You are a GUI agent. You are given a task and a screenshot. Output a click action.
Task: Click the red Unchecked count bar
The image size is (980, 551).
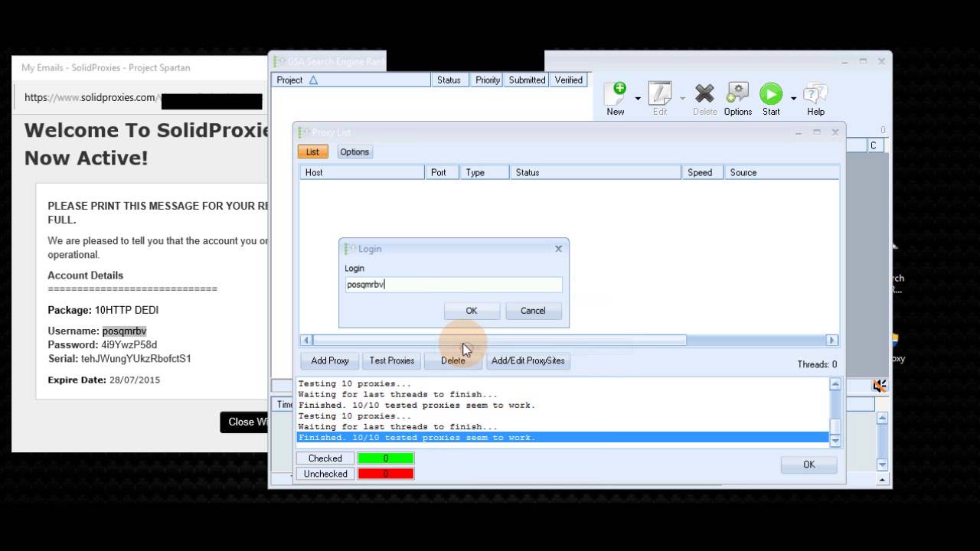click(x=386, y=474)
